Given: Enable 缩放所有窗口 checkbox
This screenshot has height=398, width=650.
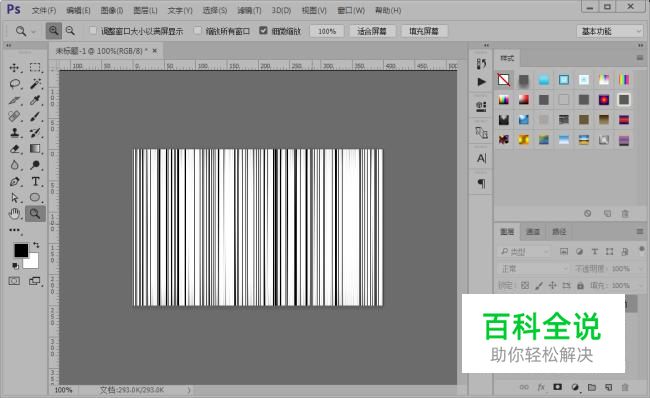Looking at the screenshot, I should (198, 31).
